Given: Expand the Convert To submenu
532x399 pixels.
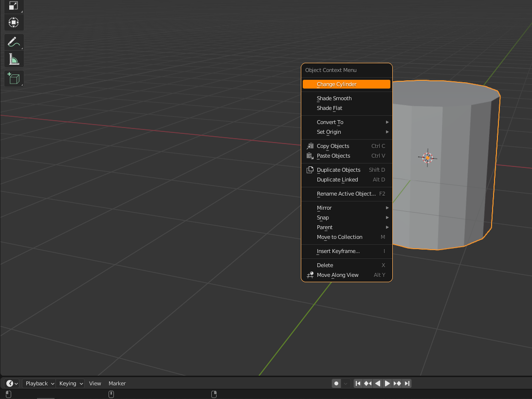Looking at the screenshot, I should 347,122.
